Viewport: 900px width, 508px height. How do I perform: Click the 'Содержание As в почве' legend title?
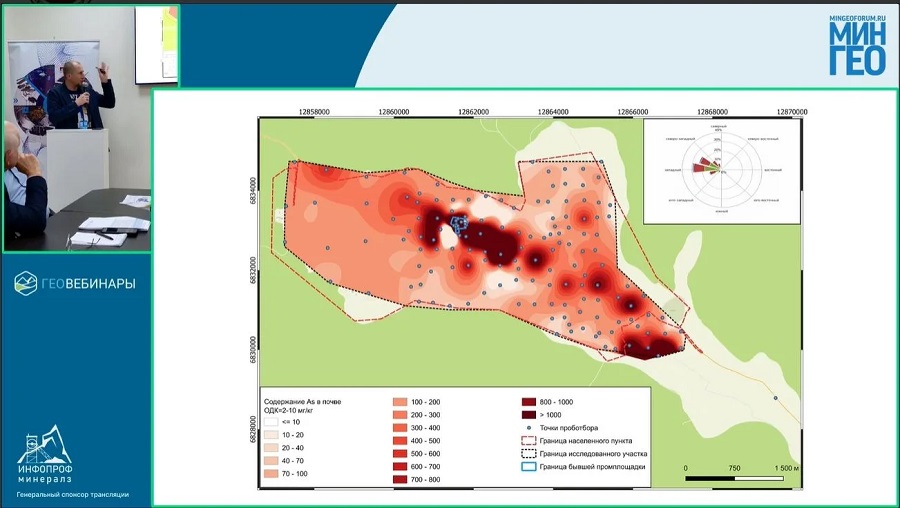pyautogui.click(x=302, y=402)
